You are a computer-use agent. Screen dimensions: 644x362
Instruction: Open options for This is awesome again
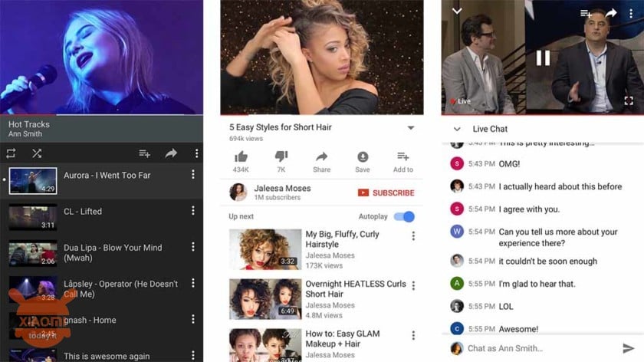tap(193, 355)
